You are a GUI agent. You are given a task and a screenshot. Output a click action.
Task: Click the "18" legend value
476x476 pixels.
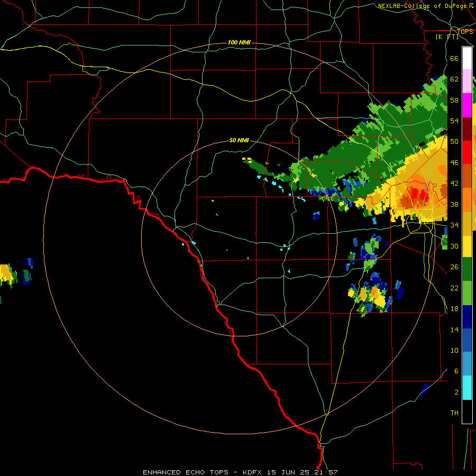[x=454, y=309]
